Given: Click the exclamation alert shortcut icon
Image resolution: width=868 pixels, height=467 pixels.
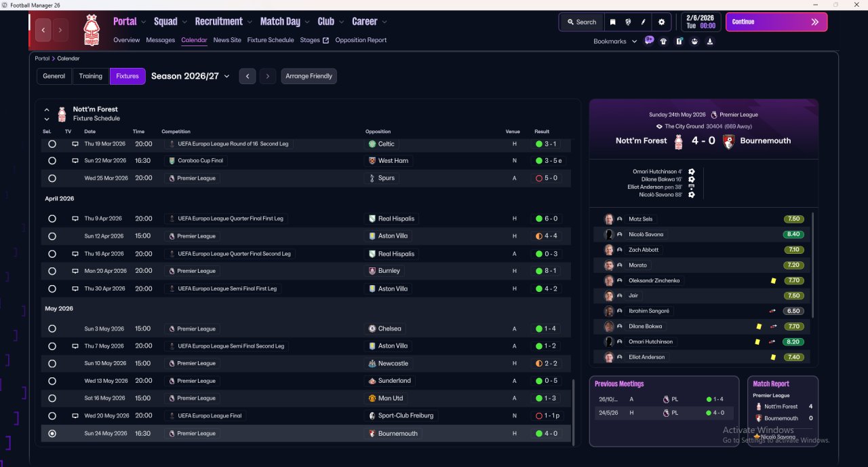Looking at the screenshot, I should click(679, 41).
